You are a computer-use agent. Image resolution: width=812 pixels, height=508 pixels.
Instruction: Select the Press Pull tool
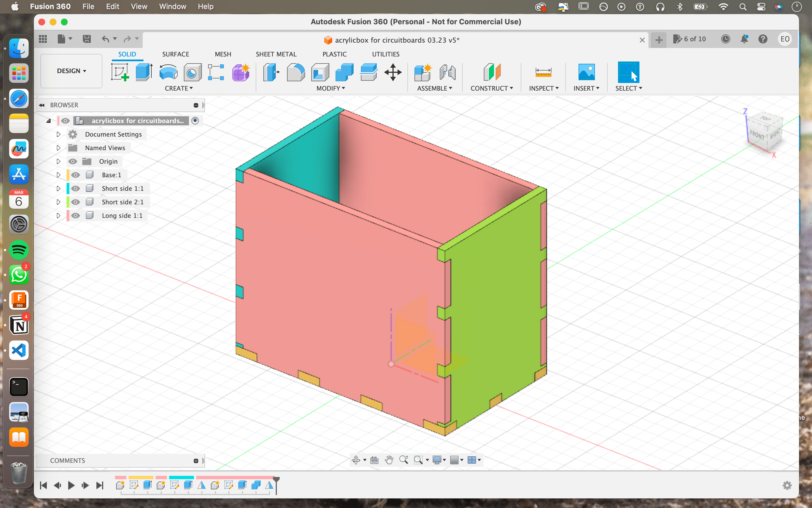pos(271,72)
